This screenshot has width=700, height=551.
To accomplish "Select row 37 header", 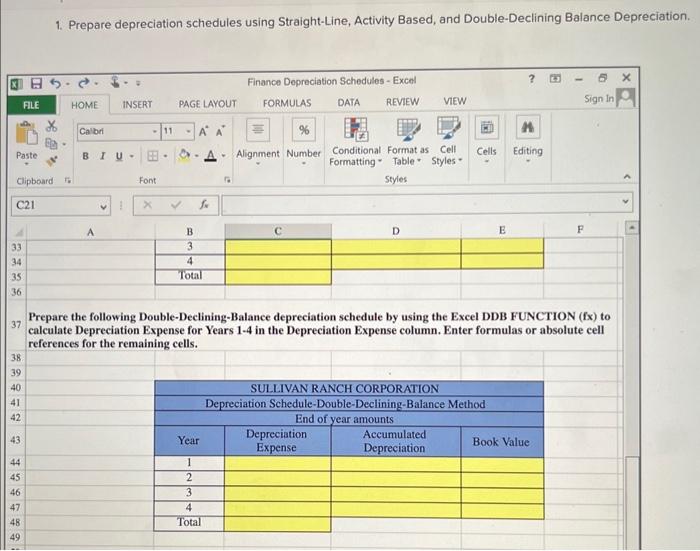I will click(x=16, y=325).
